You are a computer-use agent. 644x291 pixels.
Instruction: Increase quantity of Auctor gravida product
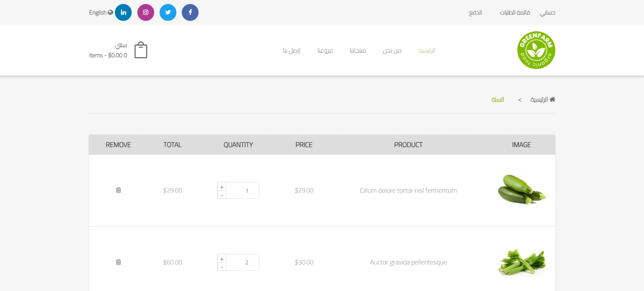coord(222,259)
